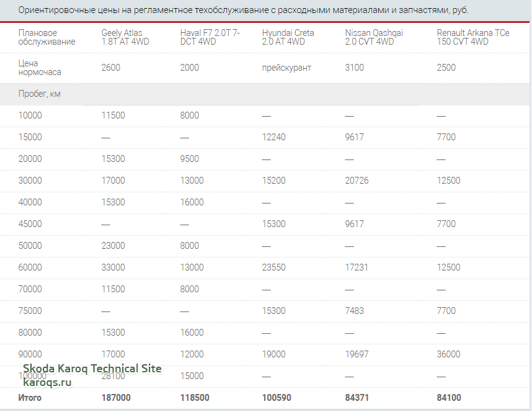Image resolution: width=532 pixels, height=412 pixels.
Task: Click the Nissan labor-hour price 3100
Action: tap(355, 68)
